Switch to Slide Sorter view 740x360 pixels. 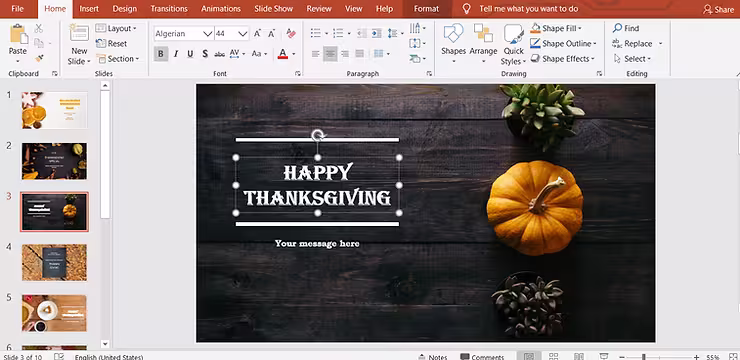click(554, 356)
